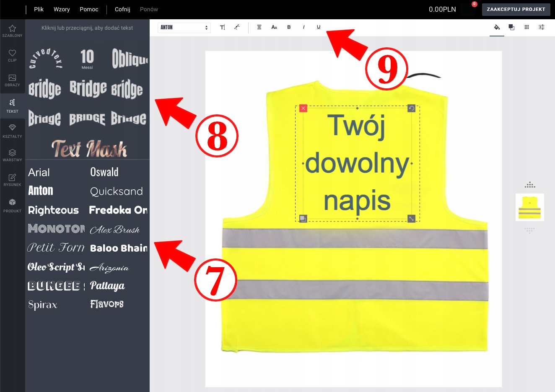
Task: Open the Obrazy images panel
Action: [x=13, y=80]
